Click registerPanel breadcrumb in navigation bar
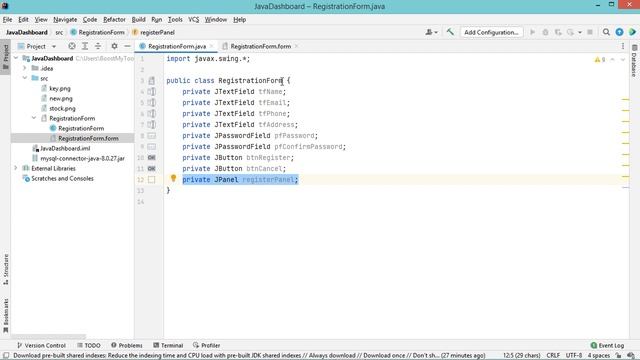The height and width of the screenshot is (360, 640). click(157, 32)
